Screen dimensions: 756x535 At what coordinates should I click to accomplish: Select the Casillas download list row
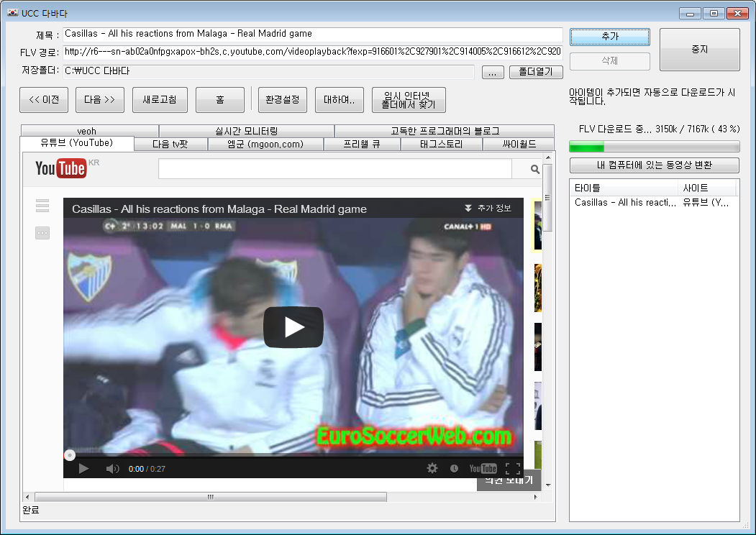(x=655, y=203)
